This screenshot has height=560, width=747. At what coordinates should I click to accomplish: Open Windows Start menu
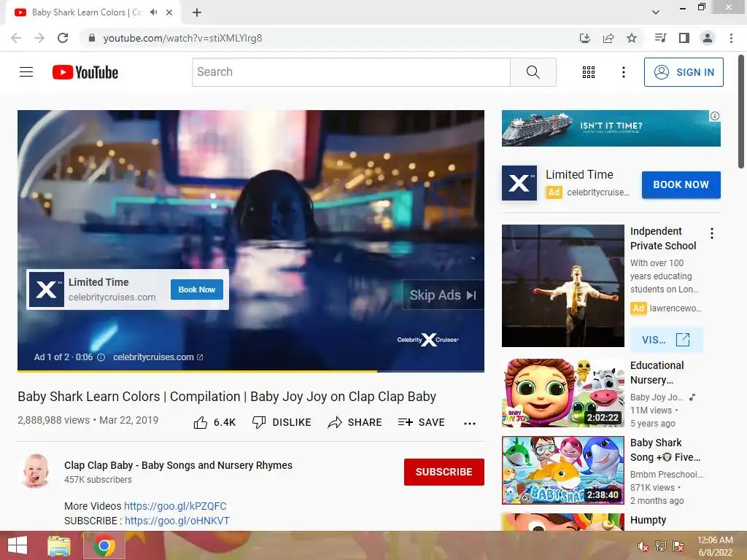point(18,545)
